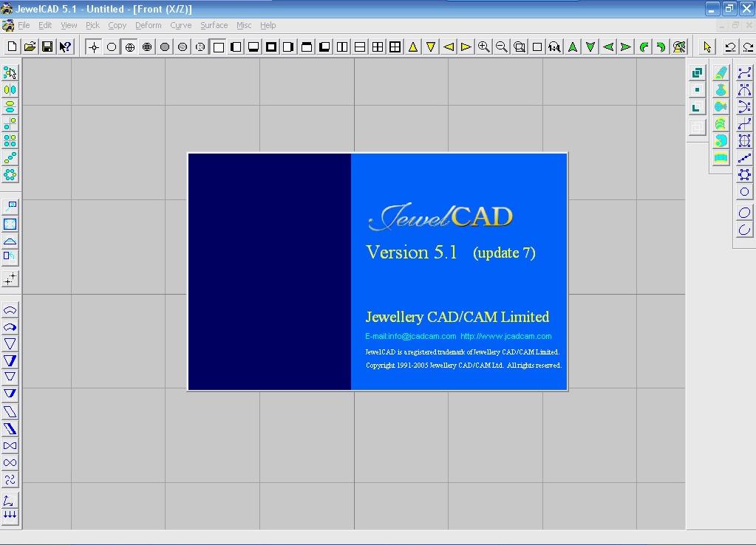Viewport: 756px width, 545px height.
Task: Click the green curved counter-clockwise rotate icon
Action: coord(644,47)
